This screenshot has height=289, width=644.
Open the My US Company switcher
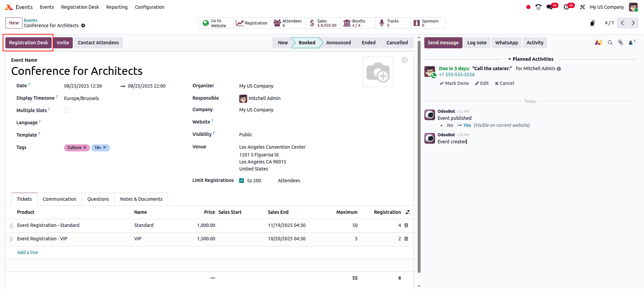point(607,7)
